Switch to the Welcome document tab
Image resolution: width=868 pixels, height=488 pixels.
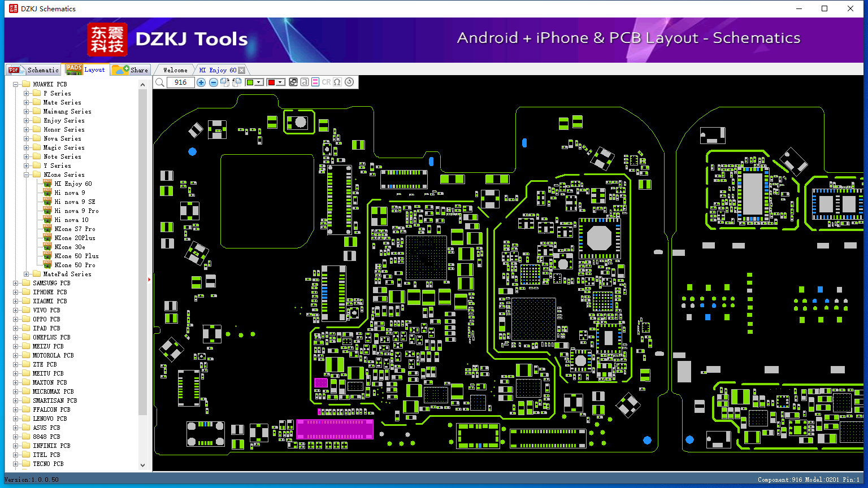tap(175, 70)
